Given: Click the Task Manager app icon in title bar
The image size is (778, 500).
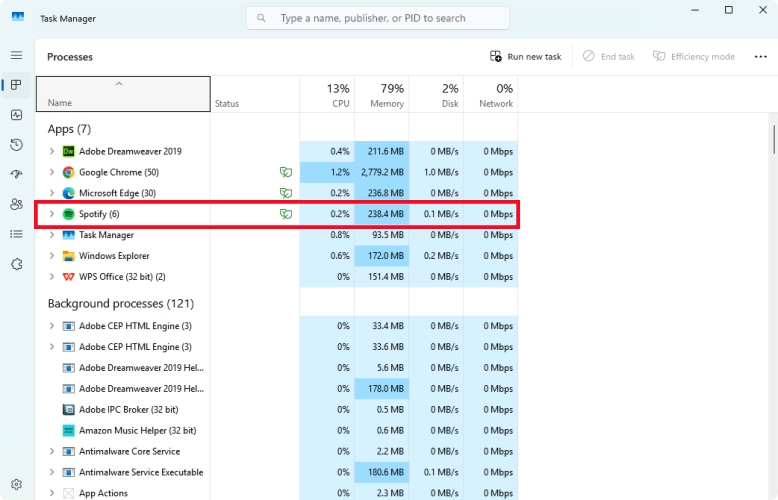Looking at the screenshot, I should click(x=18, y=17).
